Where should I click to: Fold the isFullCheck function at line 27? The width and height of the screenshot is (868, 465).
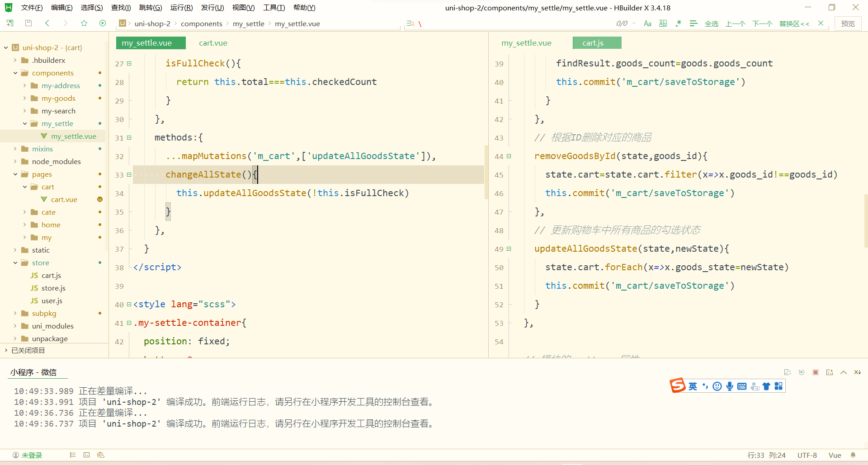pyautogui.click(x=129, y=64)
